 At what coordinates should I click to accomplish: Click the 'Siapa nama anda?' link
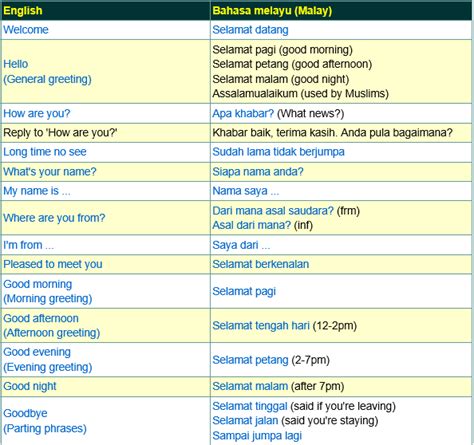click(x=258, y=172)
